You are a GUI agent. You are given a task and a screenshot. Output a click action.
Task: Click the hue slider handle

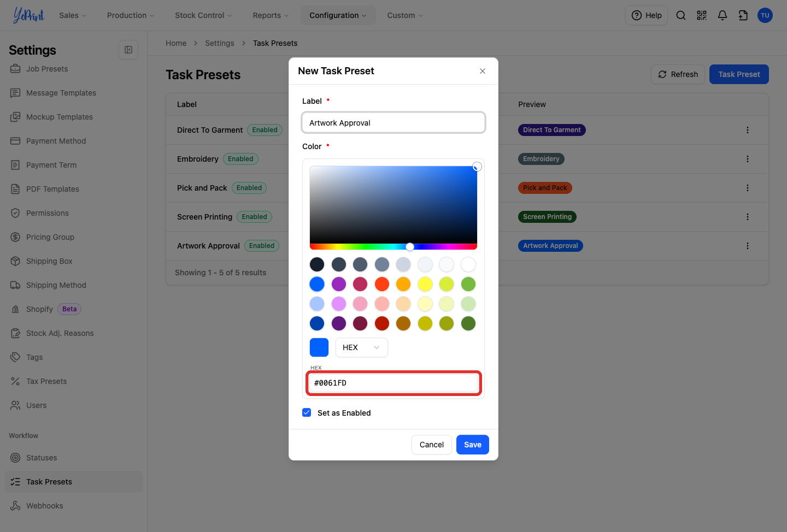click(410, 247)
